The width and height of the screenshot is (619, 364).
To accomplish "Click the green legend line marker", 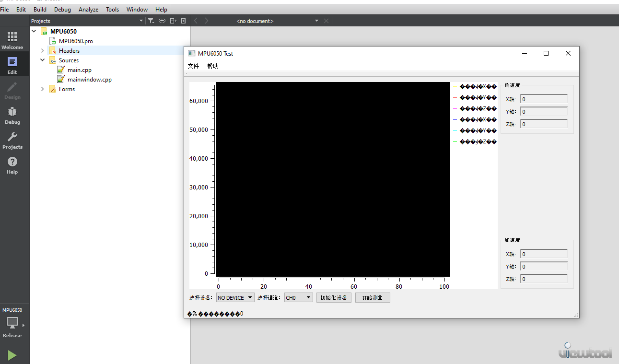I will pyautogui.click(x=455, y=141).
